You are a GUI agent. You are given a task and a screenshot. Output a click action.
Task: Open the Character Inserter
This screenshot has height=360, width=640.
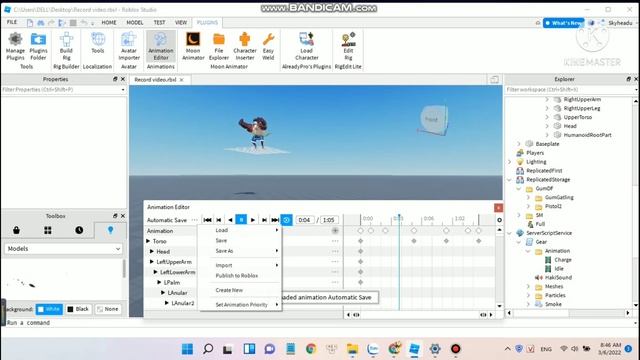pyautogui.click(x=245, y=47)
